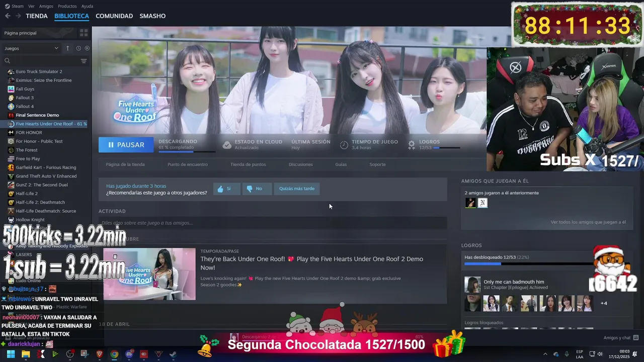Select Fall Guys in the library list

(25, 89)
